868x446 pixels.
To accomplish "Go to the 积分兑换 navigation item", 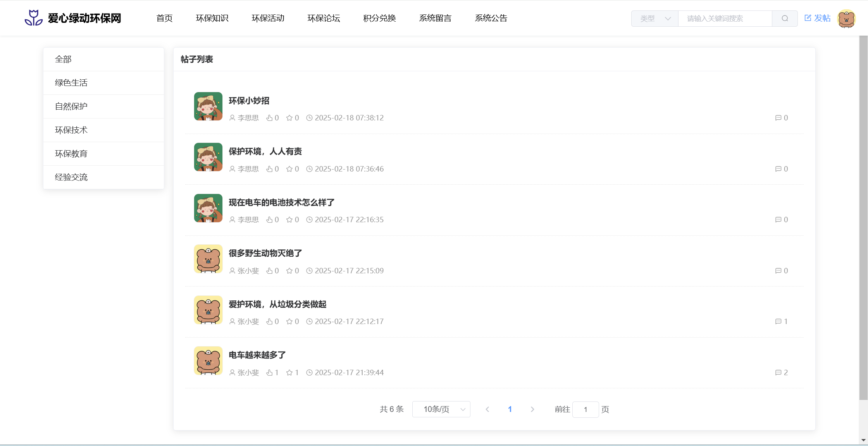I will (379, 18).
